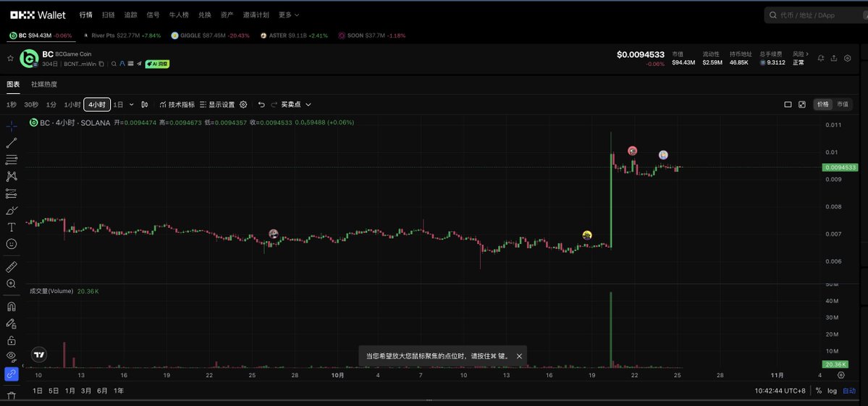Pick the ruler measurement tool
This screenshot has width=868, height=406.
11,267
